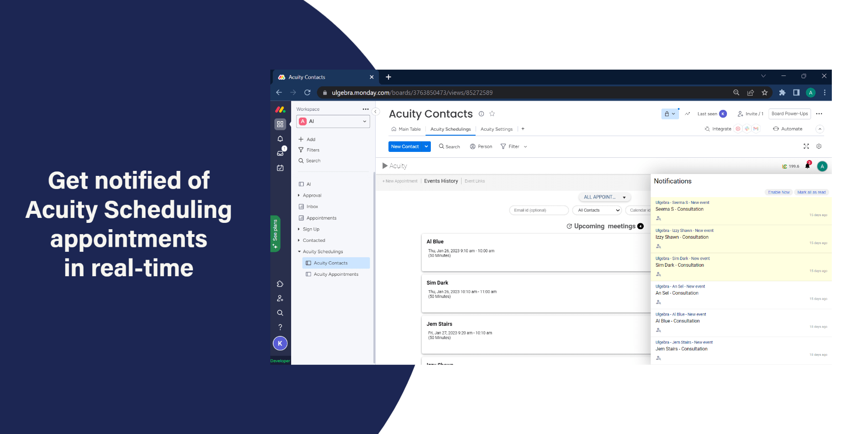Open the workspaces grid icon in sidebar
Viewport: 868px width, 434px height.
pos(280,124)
